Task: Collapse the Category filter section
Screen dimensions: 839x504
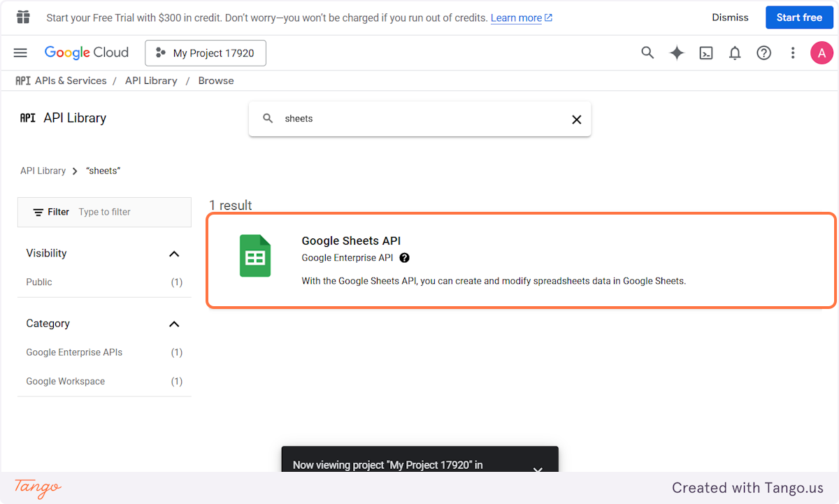Action: [x=174, y=324]
